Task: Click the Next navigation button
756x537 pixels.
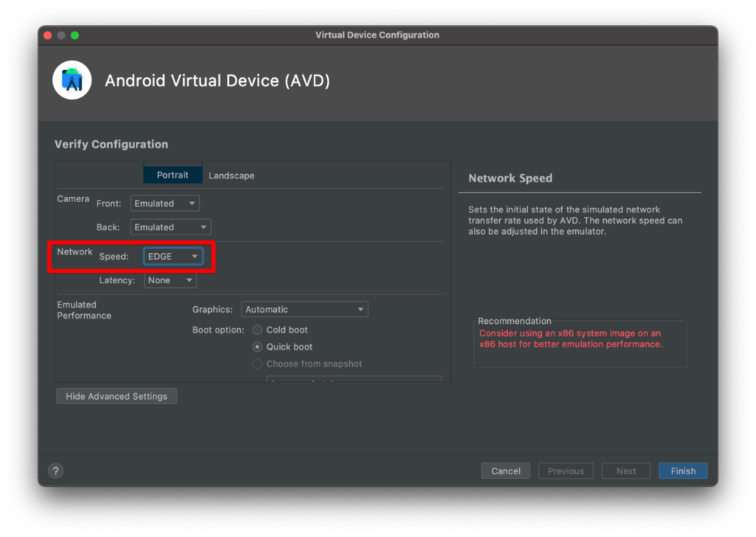Action: (625, 471)
